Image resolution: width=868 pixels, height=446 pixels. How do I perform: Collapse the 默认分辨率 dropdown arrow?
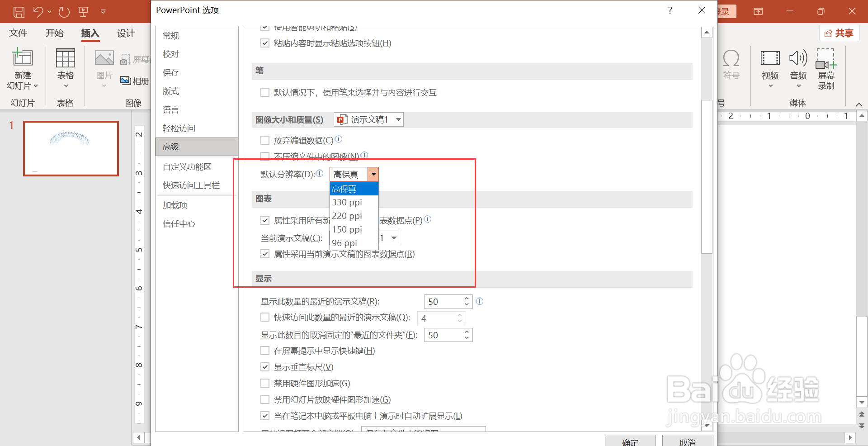point(373,174)
